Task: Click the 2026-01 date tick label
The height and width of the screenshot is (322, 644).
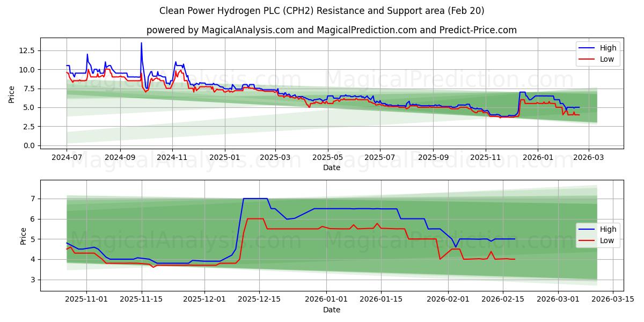Action: (x=538, y=158)
